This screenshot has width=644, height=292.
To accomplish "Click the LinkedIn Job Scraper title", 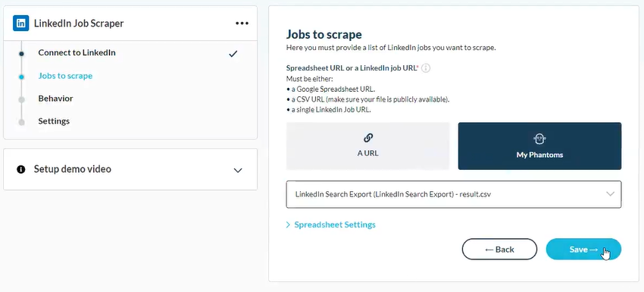I will 79,24.
